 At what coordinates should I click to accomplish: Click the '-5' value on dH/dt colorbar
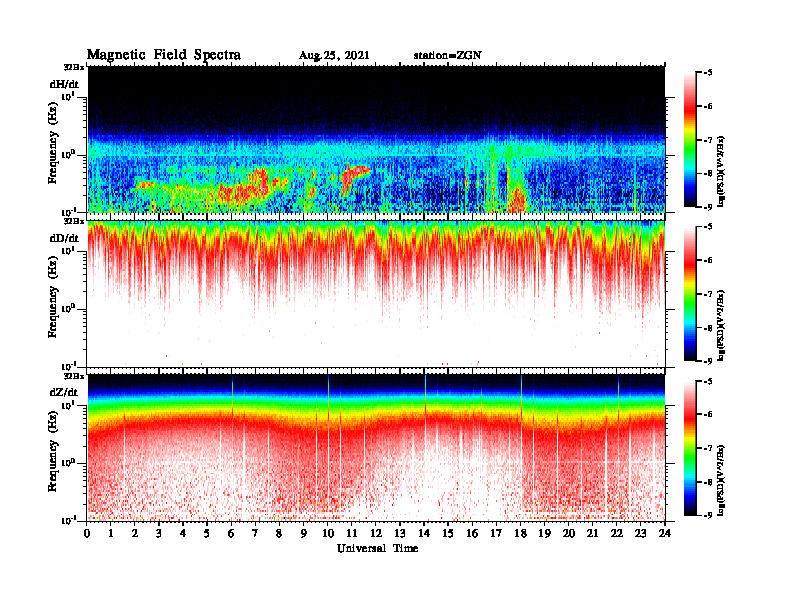[x=708, y=73]
